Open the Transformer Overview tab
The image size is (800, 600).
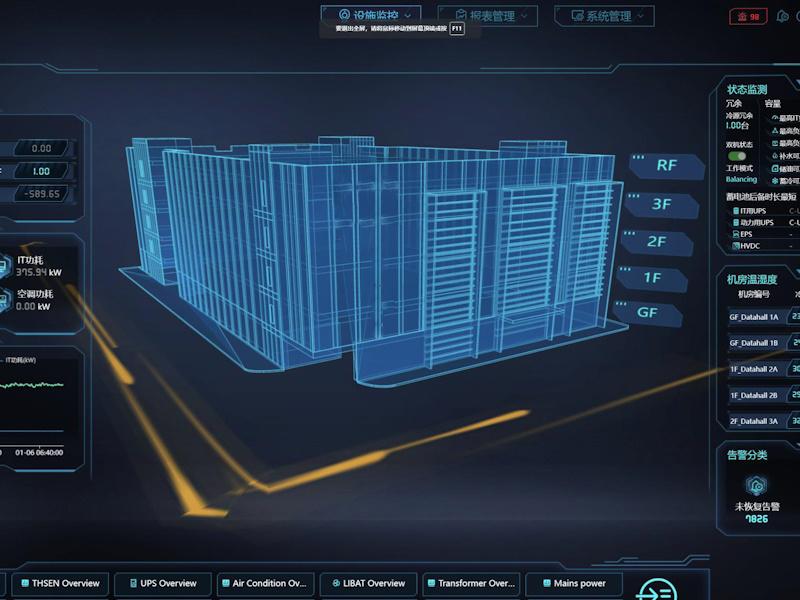pyautogui.click(x=471, y=583)
